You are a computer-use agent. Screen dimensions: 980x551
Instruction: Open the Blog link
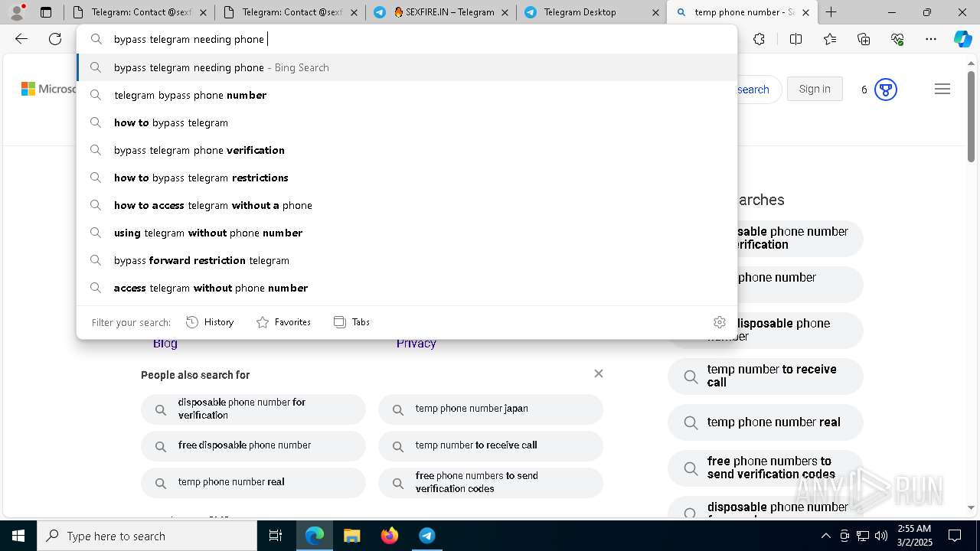tap(165, 344)
